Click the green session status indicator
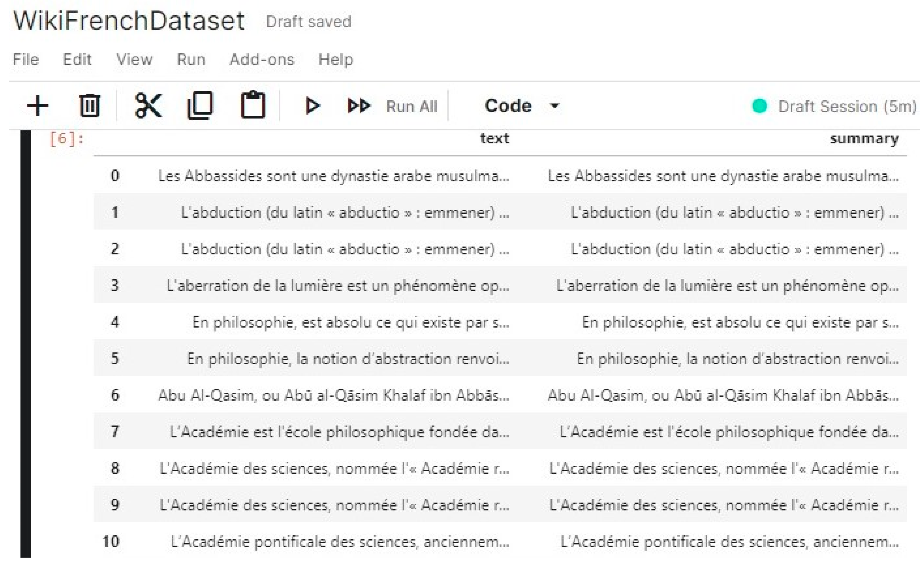Image resolution: width=924 pixels, height=566 pixels. click(x=759, y=106)
